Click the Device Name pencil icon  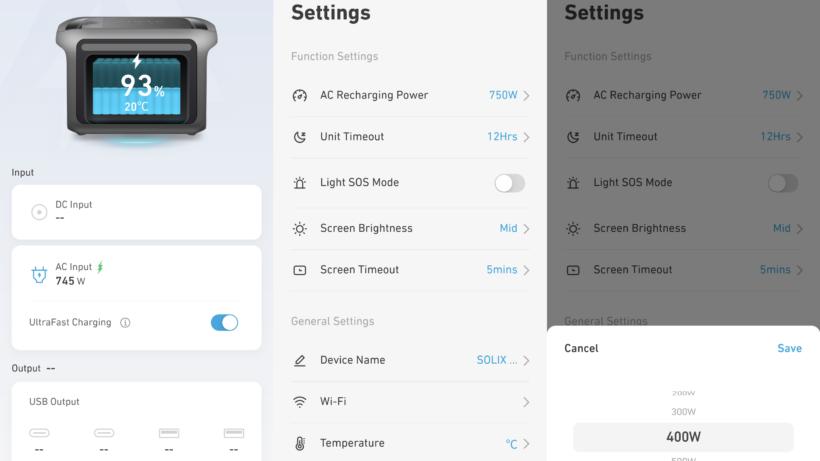pos(300,360)
